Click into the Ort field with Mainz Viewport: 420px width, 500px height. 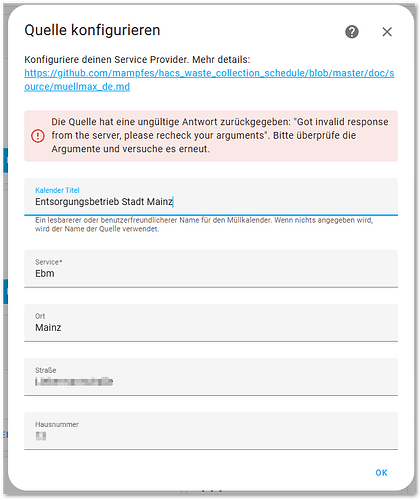tap(211, 323)
